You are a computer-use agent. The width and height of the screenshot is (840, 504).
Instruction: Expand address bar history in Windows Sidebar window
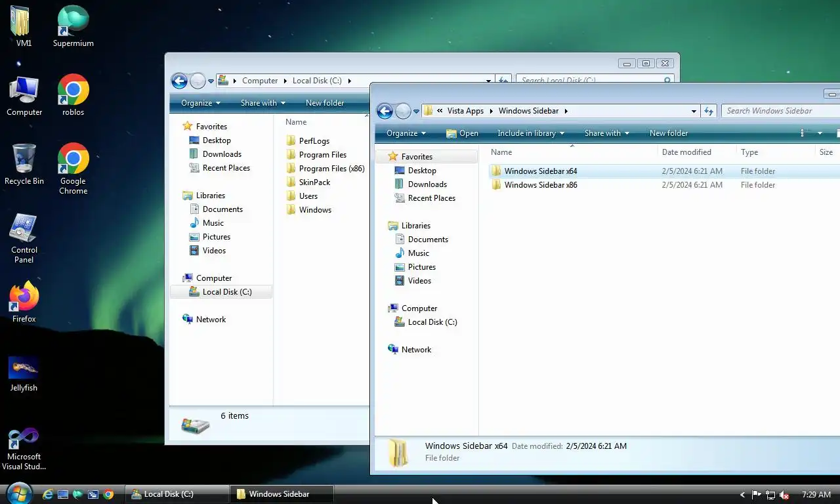[694, 111]
